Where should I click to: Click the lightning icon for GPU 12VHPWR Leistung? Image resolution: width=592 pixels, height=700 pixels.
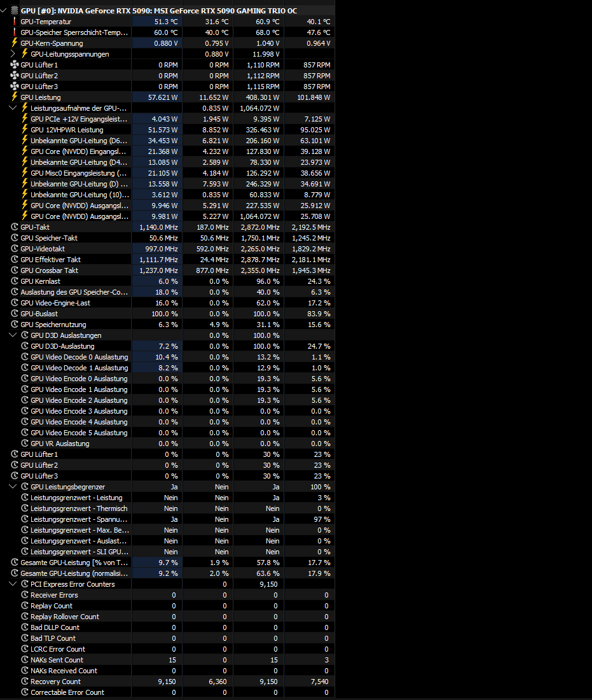pyautogui.click(x=25, y=129)
